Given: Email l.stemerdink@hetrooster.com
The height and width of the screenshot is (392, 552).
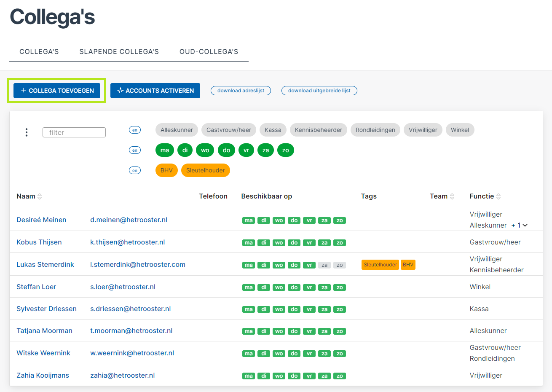Looking at the screenshot, I should [138, 264].
